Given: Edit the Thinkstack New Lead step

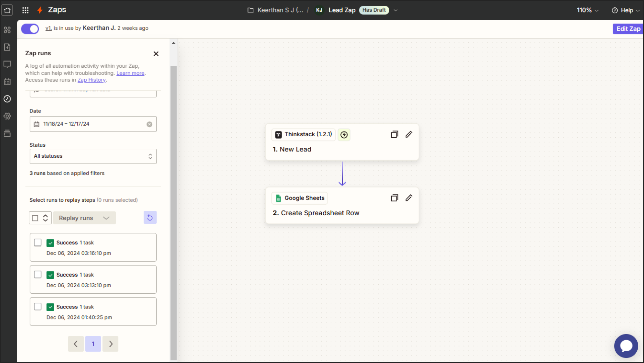Looking at the screenshot, I should click(409, 134).
